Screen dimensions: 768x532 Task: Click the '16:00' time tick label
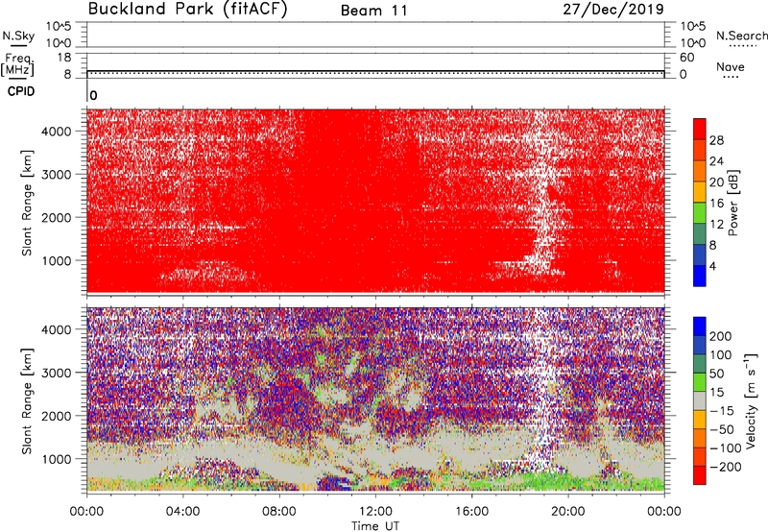pos(471,512)
